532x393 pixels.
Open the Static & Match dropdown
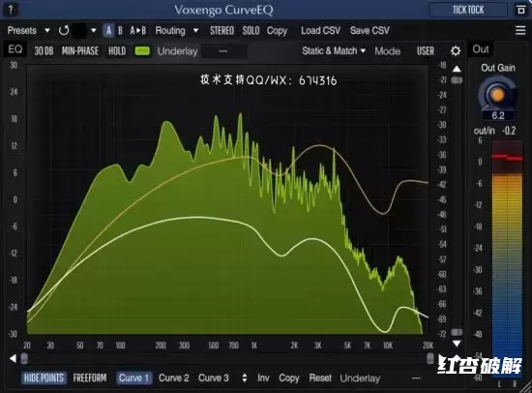pyautogui.click(x=334, y=51)
